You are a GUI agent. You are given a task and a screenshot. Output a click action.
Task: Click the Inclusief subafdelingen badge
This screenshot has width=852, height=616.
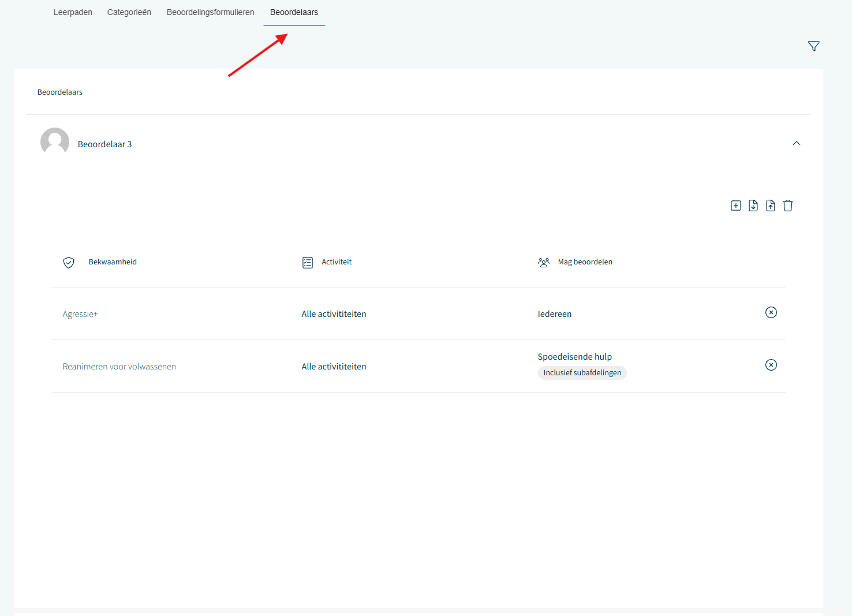pos(582,373)
